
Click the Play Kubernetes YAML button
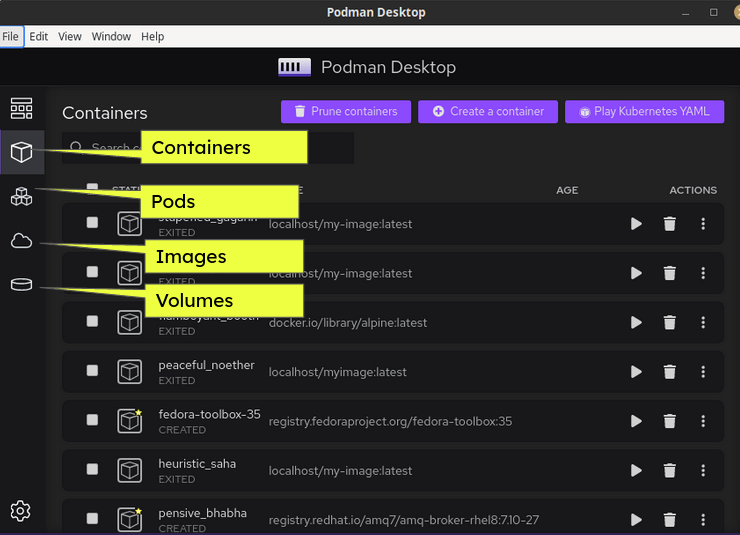point(645,111)
